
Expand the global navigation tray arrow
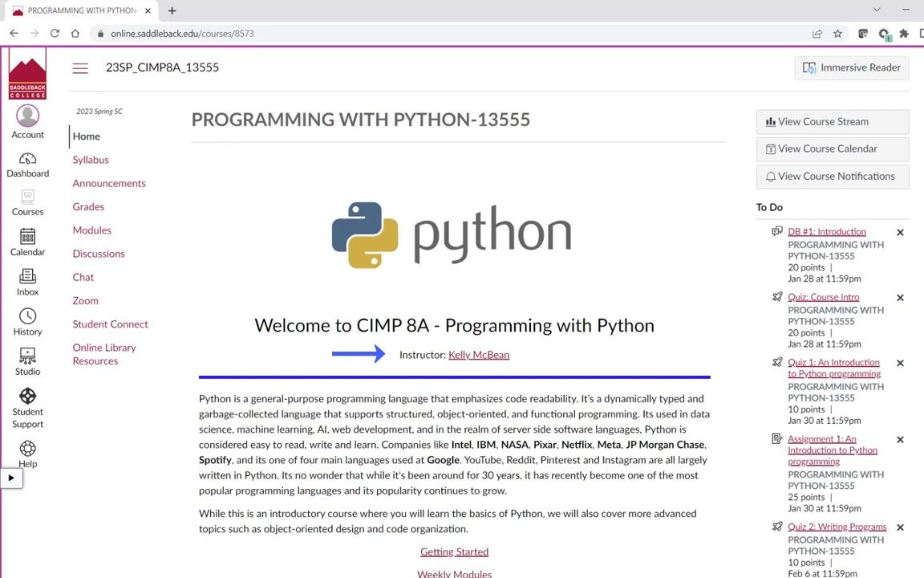[11, 478]
